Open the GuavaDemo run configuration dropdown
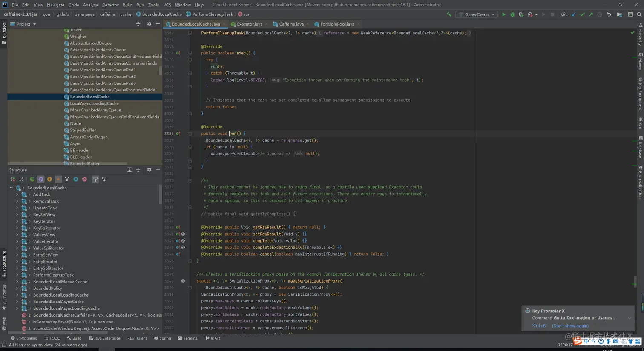 pyautogui.click(x=477, y=14)
